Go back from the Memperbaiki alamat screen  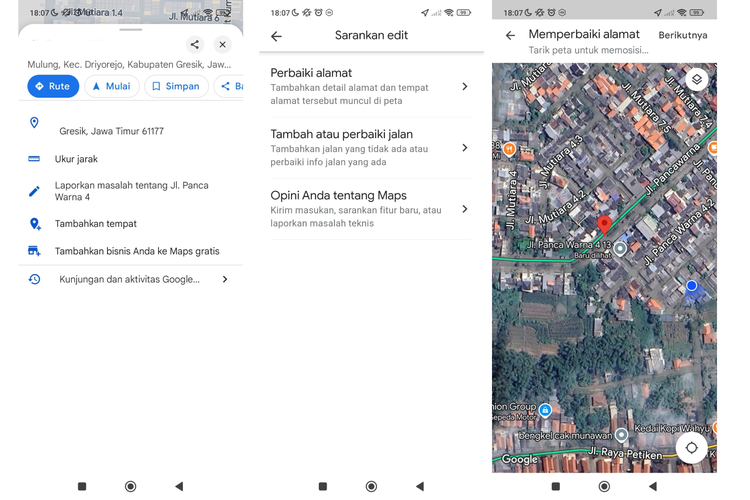pos(510,35)
